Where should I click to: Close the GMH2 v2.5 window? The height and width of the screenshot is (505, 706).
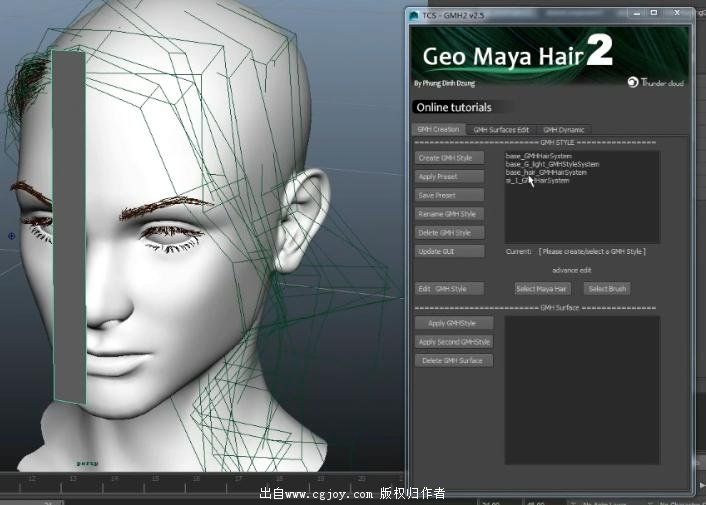tap(676, 12)
